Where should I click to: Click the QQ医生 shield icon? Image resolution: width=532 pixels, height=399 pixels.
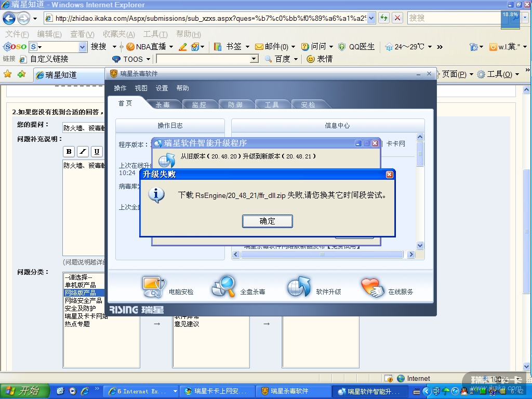coord(342,47)
